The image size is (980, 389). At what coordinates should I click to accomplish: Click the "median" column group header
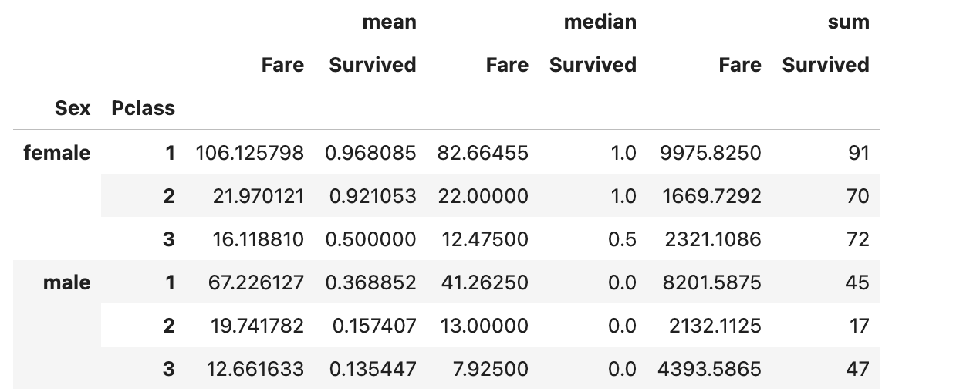tap(600, 22)
